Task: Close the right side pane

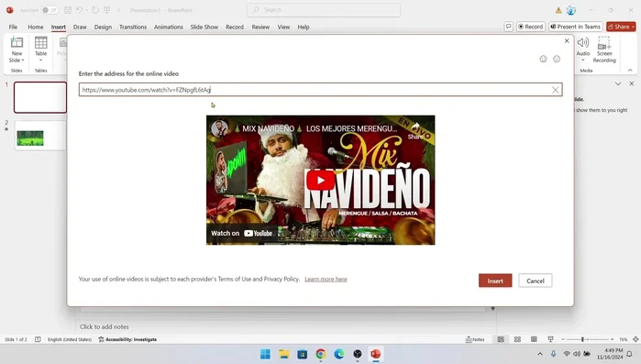Action: pyautogui.click(x=632, y=83)
